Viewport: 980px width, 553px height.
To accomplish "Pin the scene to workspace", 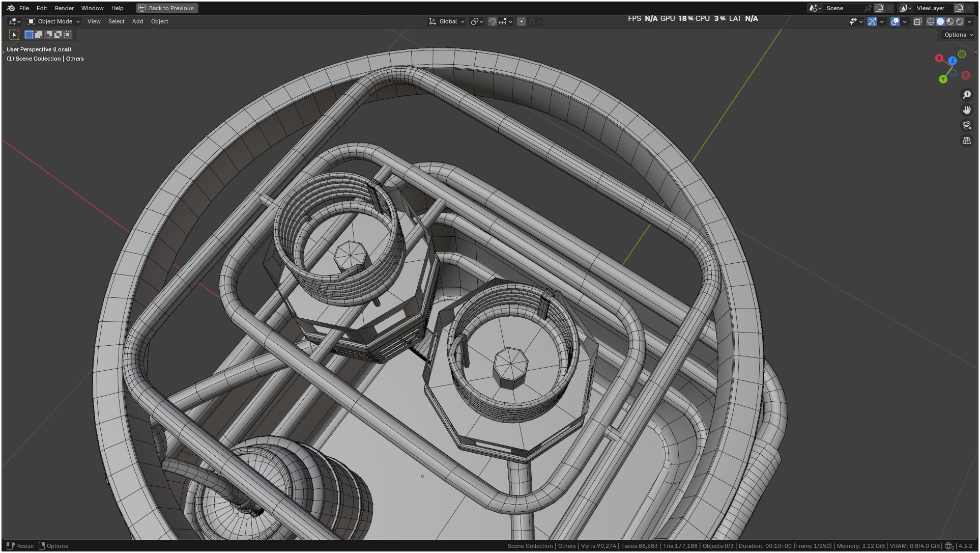I will (x=868, y=8).
